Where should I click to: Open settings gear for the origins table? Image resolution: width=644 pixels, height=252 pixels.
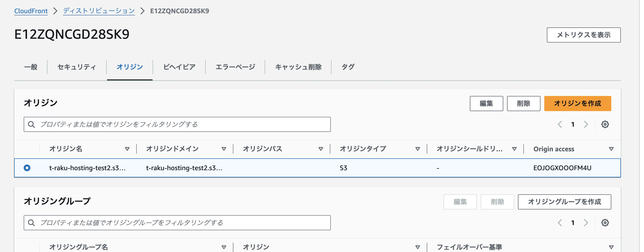coord(605,124)
